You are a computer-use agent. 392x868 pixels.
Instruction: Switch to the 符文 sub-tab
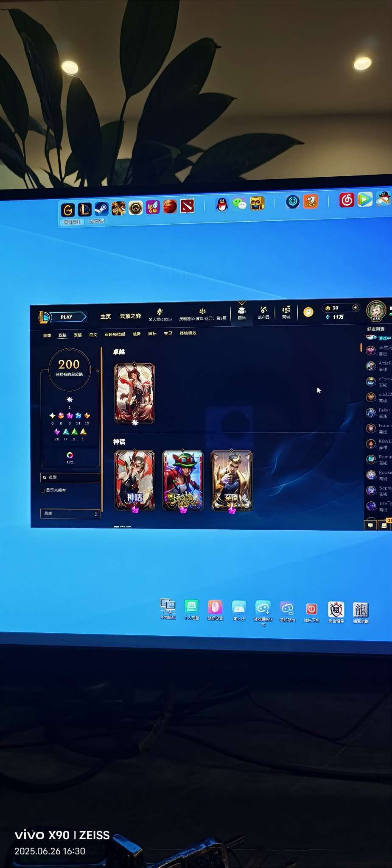coord(93,334)
